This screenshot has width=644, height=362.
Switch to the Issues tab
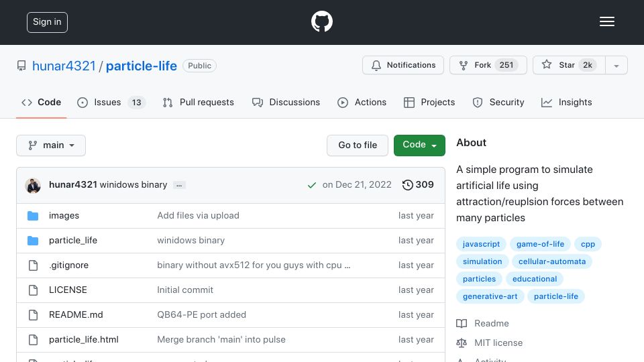111,102
